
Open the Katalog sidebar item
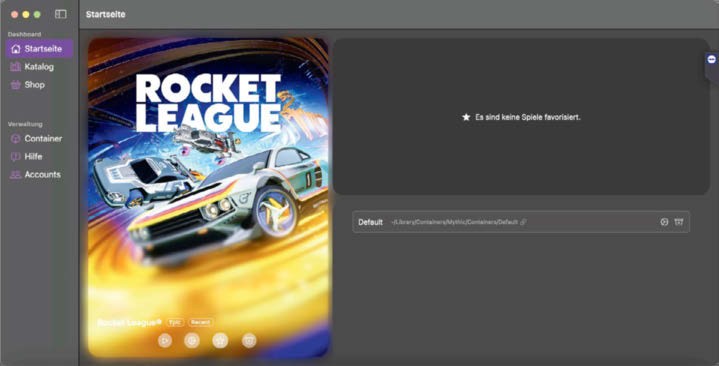click(x=32, y=67)
